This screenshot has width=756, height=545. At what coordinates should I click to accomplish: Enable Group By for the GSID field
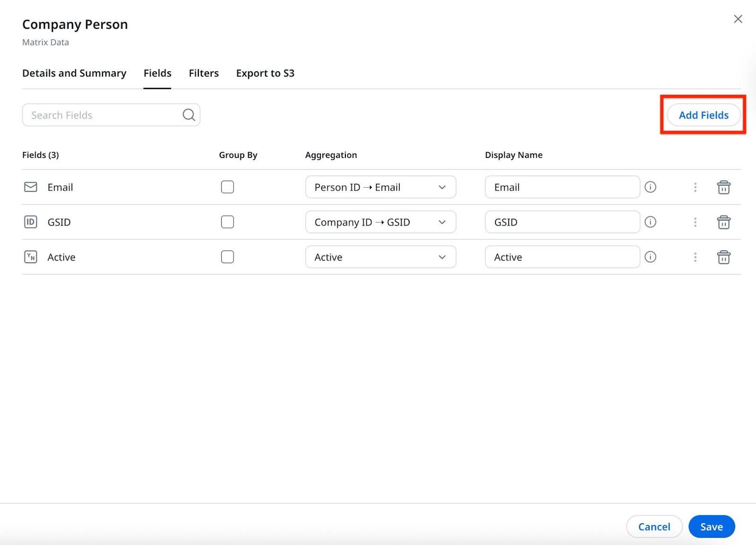[227, 222]
